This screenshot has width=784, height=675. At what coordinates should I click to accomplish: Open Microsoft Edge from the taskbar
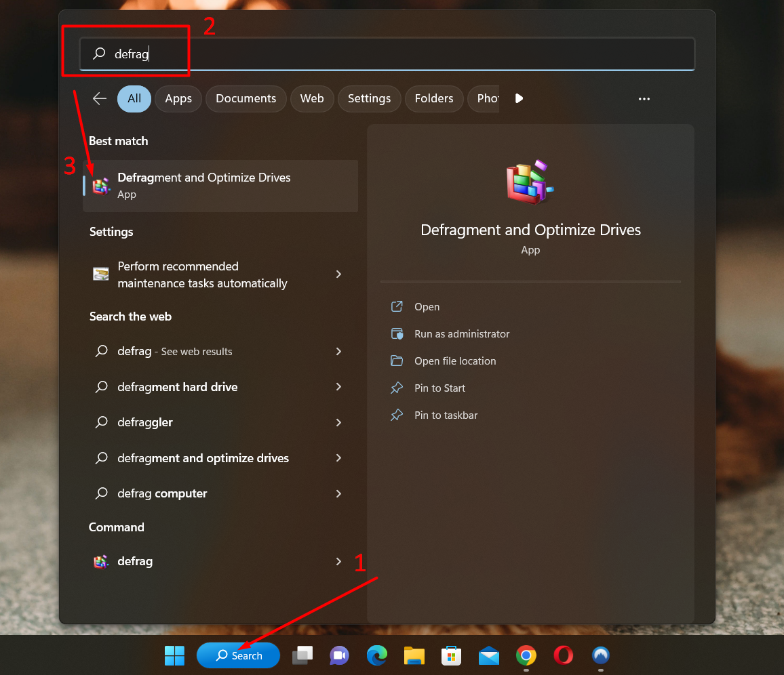point(376,655)
